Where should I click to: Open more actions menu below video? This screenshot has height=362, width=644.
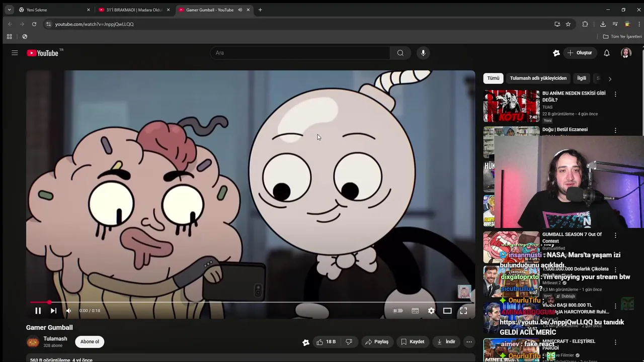469,342
